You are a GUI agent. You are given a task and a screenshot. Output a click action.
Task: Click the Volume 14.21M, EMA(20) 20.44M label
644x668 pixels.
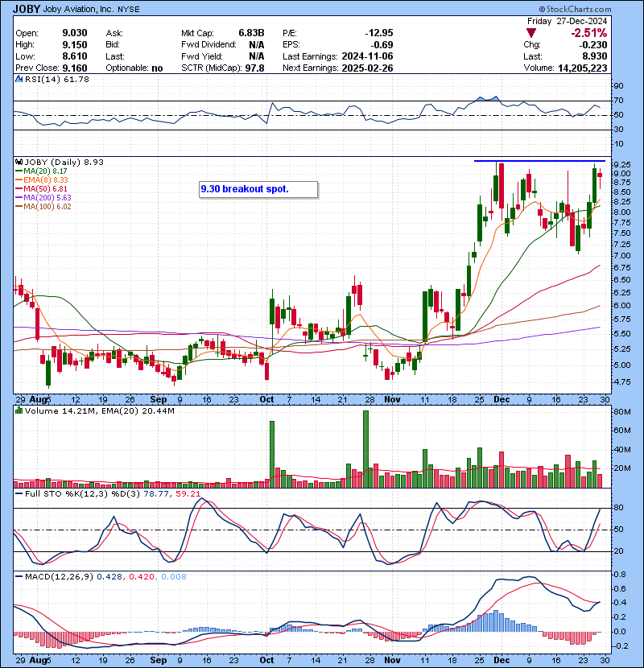(99, 411)
